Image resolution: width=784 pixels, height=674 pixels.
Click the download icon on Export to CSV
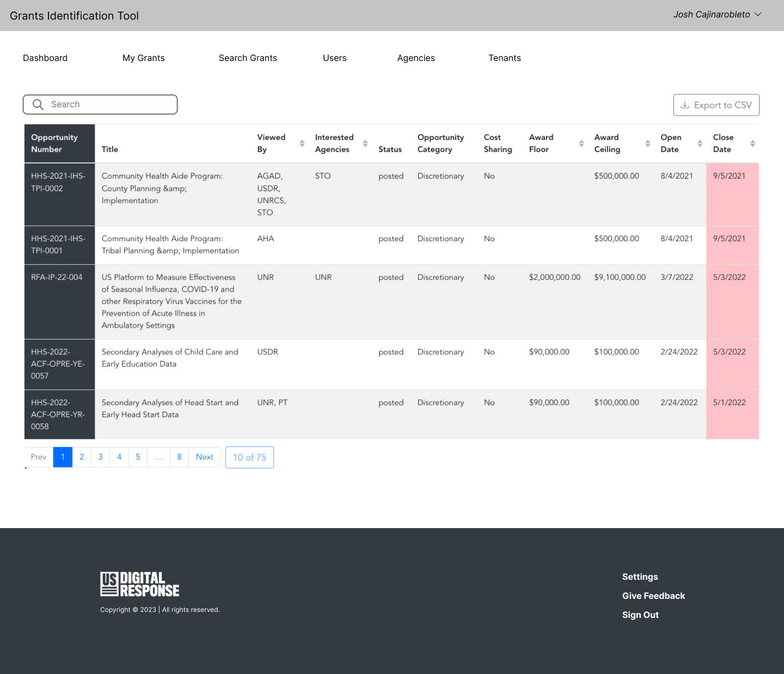[685, 105]
